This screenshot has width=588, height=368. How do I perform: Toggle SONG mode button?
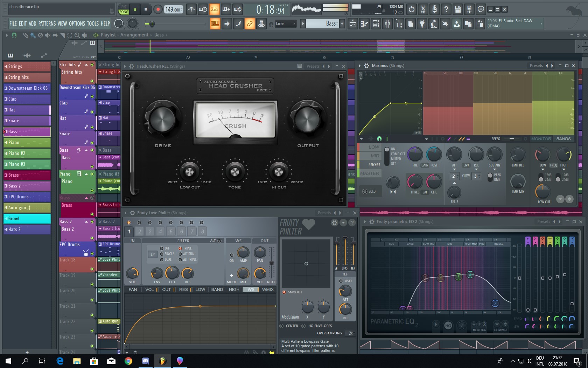[x=124, y=12]
